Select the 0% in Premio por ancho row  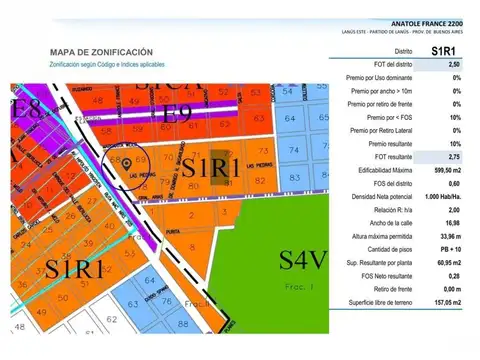(457, 91)
